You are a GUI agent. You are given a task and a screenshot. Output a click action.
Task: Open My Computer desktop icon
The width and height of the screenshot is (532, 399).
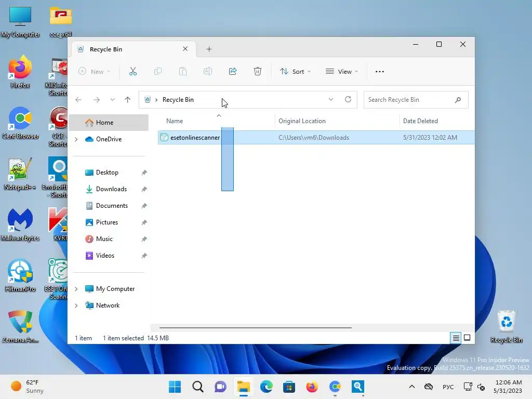click(20, 22)
